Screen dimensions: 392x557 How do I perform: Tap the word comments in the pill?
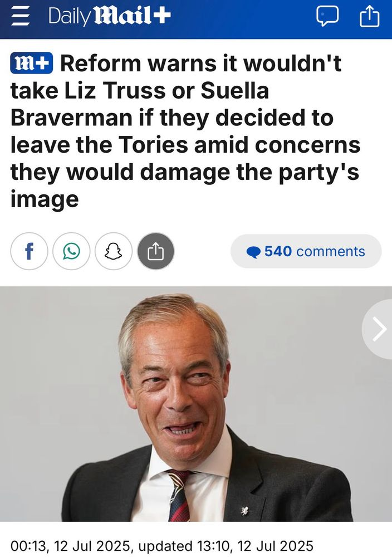[x=331, y=252]
